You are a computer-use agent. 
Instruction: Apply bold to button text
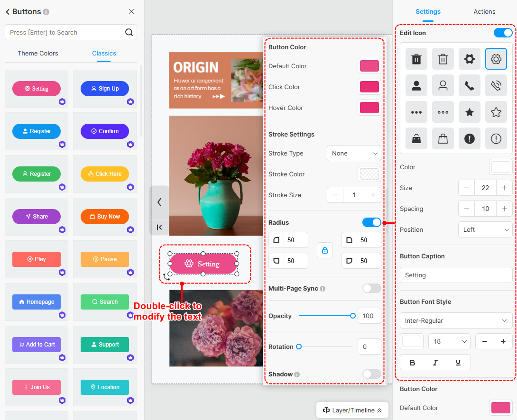coord(412,363)
